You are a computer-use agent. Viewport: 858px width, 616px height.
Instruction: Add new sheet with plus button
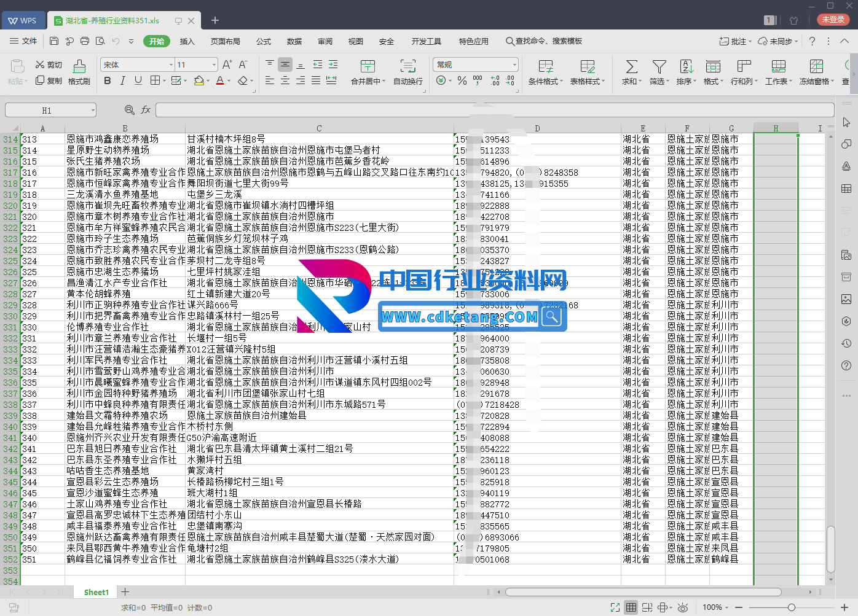[x=125, y=592]
